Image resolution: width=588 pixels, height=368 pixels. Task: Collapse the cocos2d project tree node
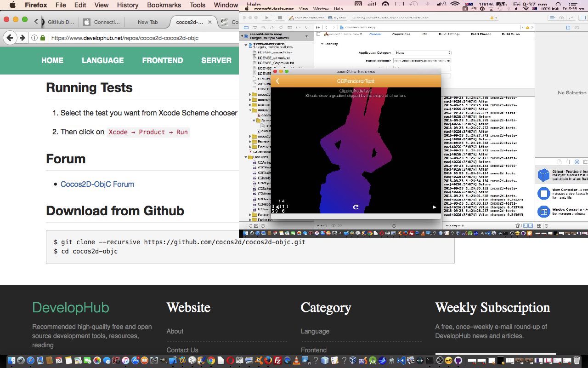coord(245,45)
